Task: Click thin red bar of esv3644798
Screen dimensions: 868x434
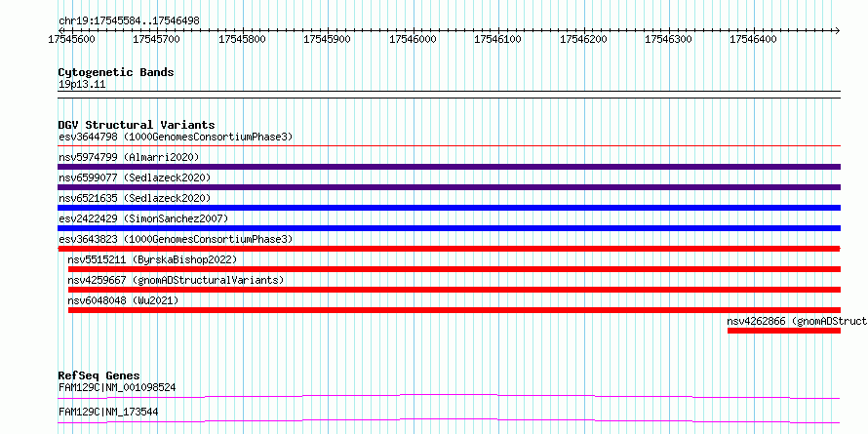Action: (x=449, y=145)
